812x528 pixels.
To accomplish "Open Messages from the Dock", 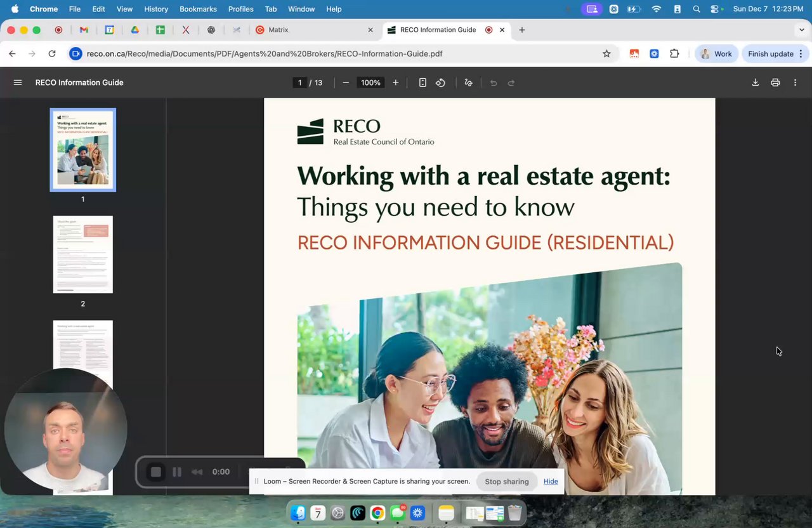I will click(x=398, y=513).
